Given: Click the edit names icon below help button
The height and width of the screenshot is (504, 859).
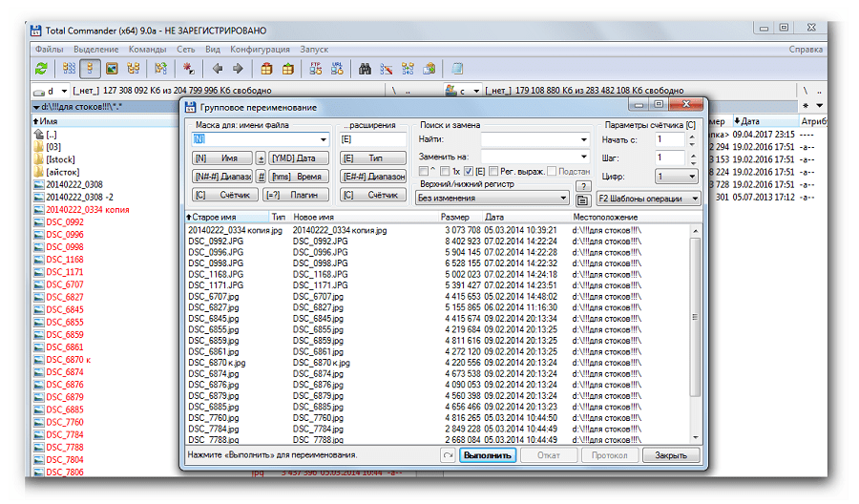Looking at the screenshot, I should click(582, 199).
